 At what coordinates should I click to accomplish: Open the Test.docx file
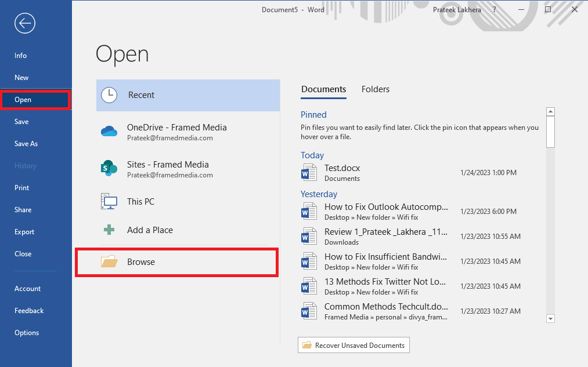[x=420, y=173]
